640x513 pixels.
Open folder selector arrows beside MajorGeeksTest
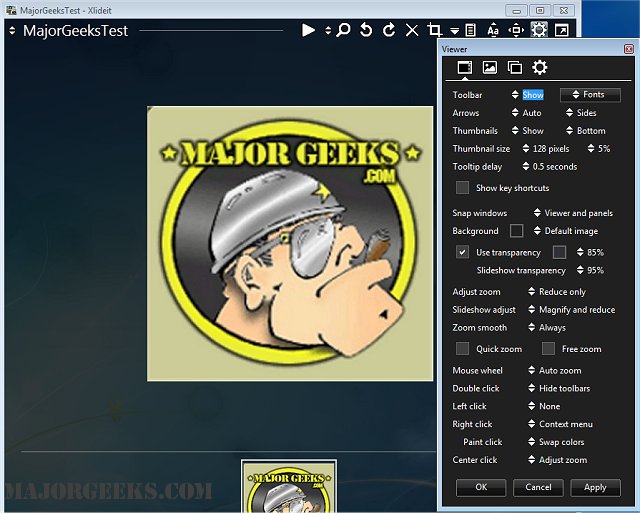(12, 31)
